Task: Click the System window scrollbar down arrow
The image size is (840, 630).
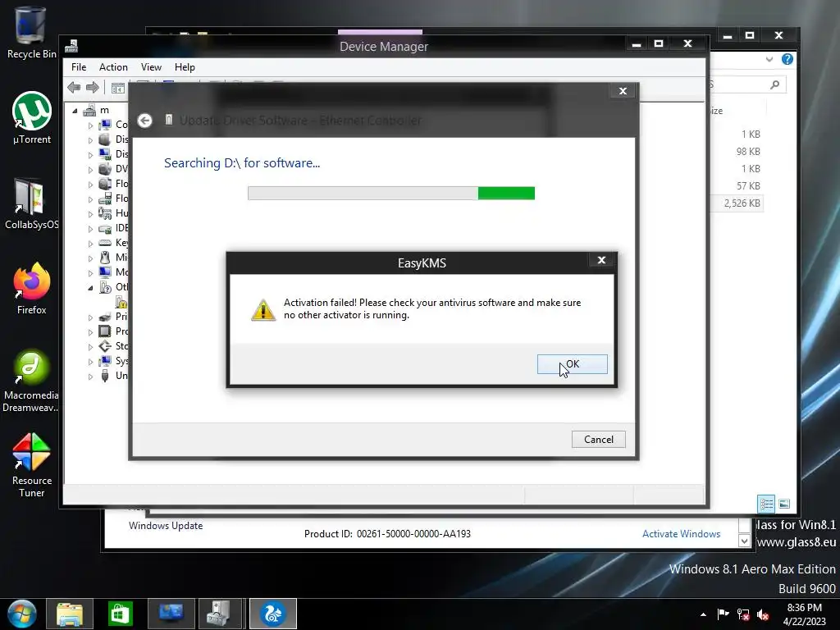Action: (744, 541)
